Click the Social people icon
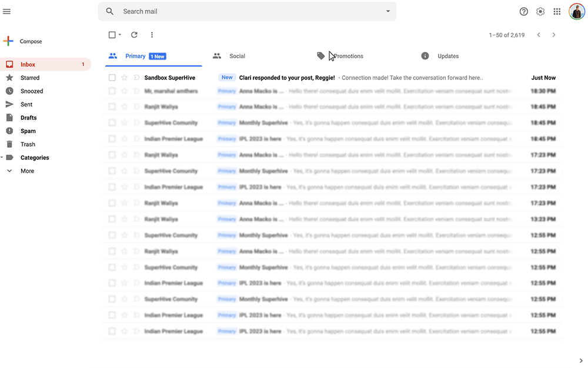 217,56
